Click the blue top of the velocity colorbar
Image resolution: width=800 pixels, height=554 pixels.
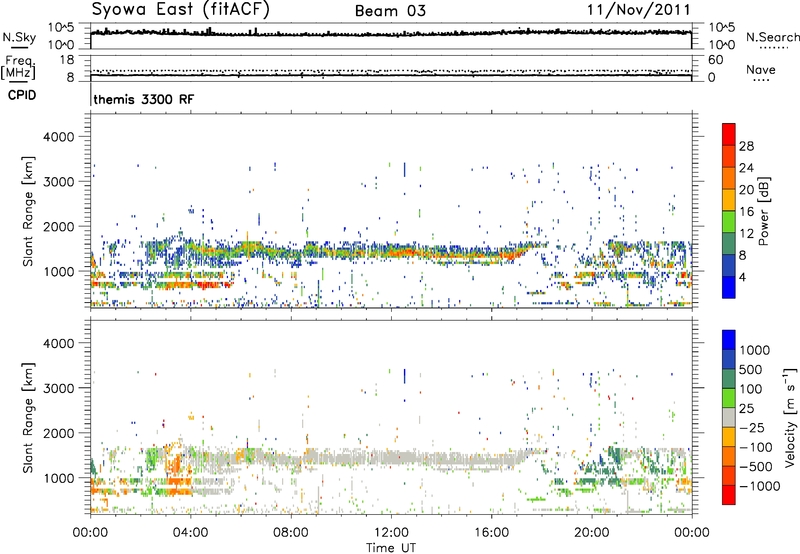pos(729,340)
